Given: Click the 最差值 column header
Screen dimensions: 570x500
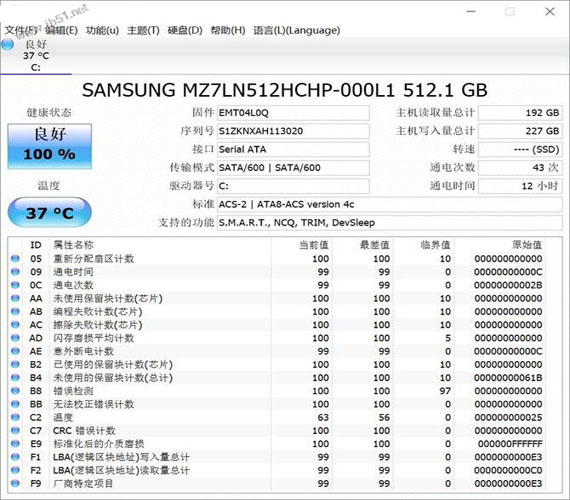Looking at the screenshot, I should click(x=374, y=245).
